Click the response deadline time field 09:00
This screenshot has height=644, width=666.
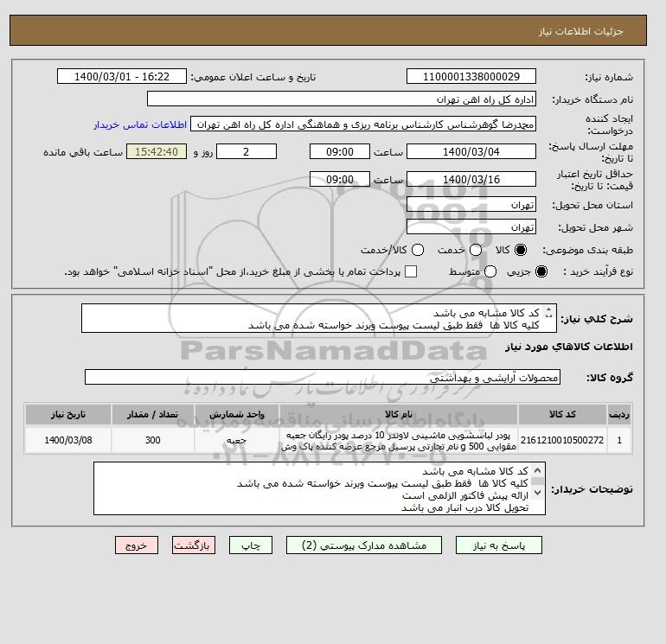(x=340, y=151)
